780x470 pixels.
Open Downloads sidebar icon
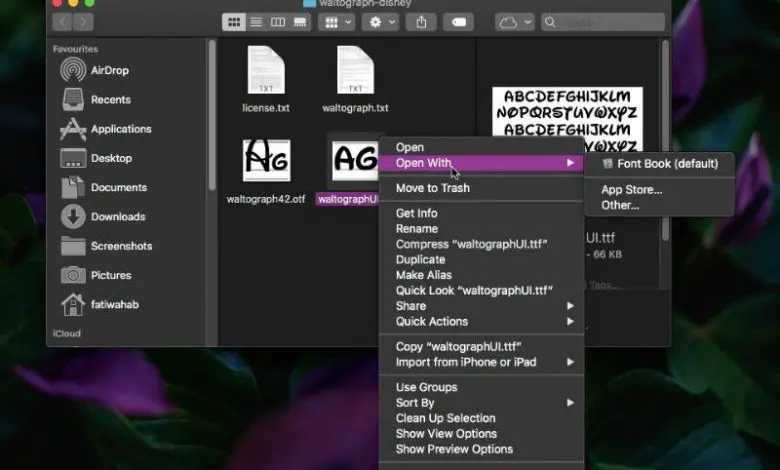73,217
